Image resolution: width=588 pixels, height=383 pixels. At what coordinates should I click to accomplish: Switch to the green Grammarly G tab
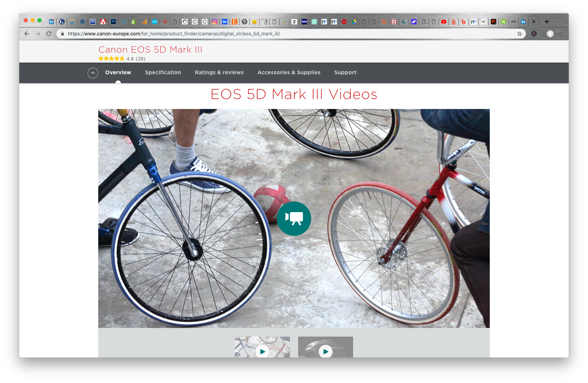[x=504, y=22]
